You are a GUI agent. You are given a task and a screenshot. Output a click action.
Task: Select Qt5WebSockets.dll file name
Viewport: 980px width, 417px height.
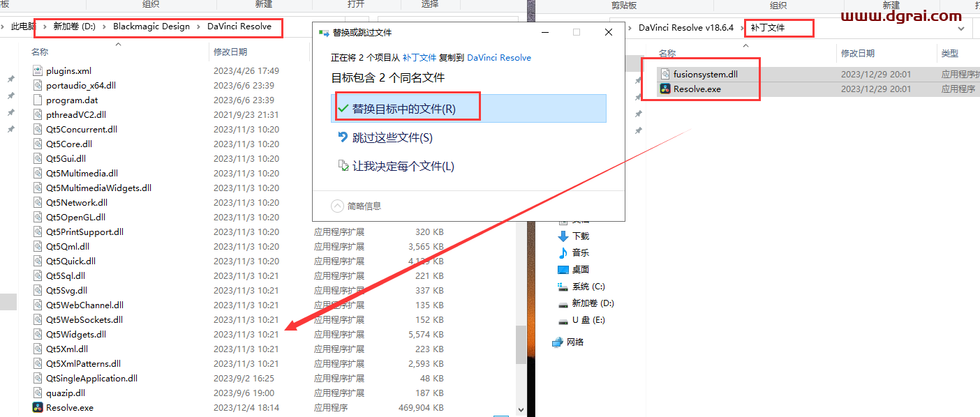tap(84, 319)
